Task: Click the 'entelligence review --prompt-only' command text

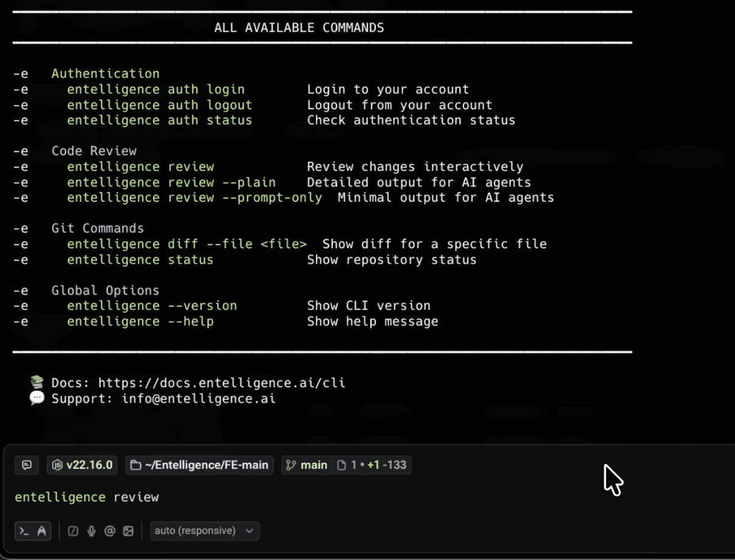Action: (194, 197)
